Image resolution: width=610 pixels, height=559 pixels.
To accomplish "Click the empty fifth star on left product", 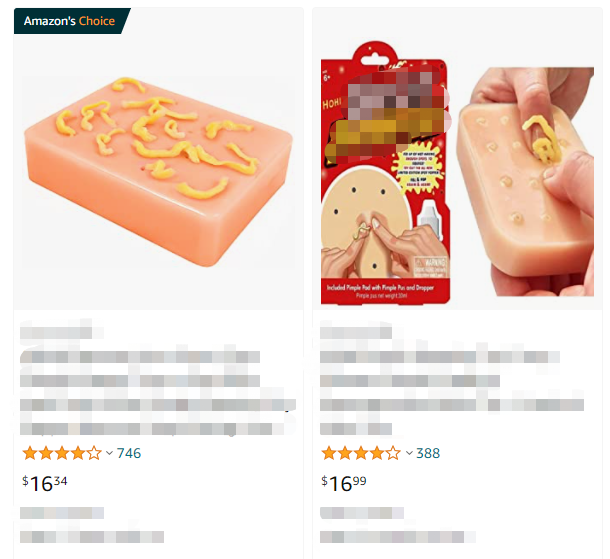I will 94,453.
